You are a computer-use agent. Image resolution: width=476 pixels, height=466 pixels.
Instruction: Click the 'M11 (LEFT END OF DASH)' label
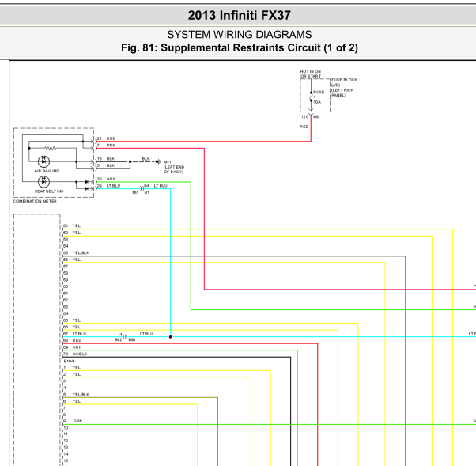(x=174, y=167)
